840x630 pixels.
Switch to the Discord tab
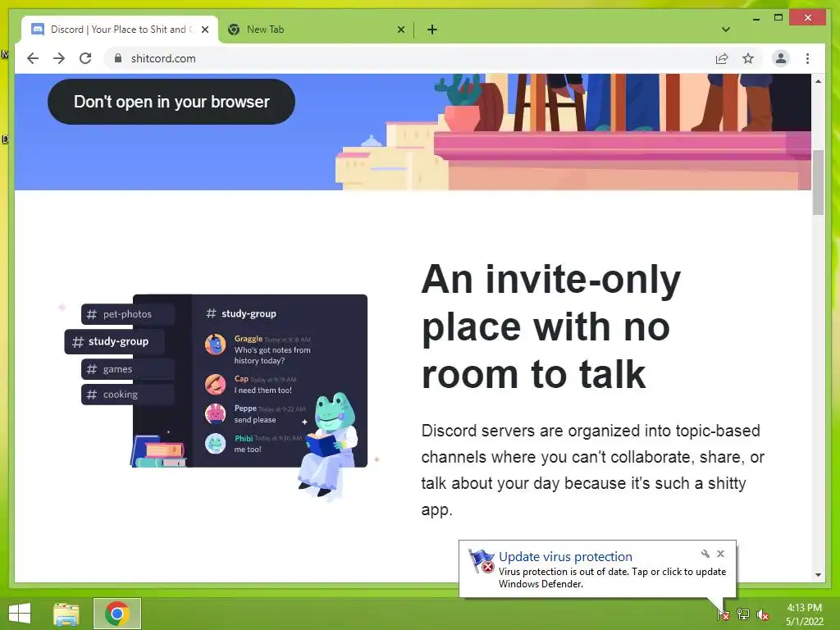tap(120, 30)
